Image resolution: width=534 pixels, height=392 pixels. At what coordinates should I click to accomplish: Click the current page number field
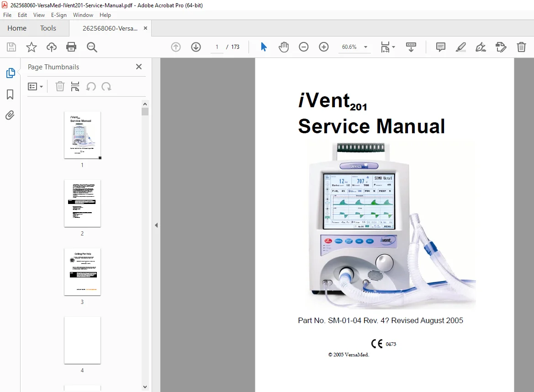[x=217, y=47]
